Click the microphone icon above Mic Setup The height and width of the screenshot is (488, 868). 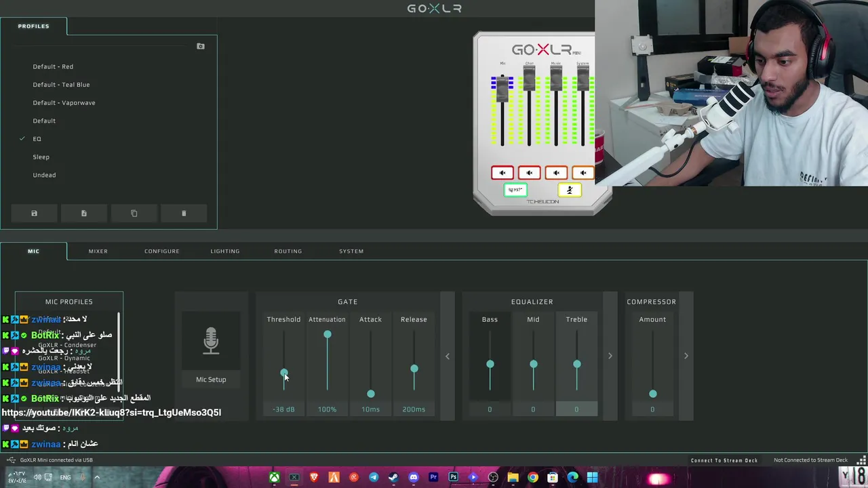coord(211,341)
